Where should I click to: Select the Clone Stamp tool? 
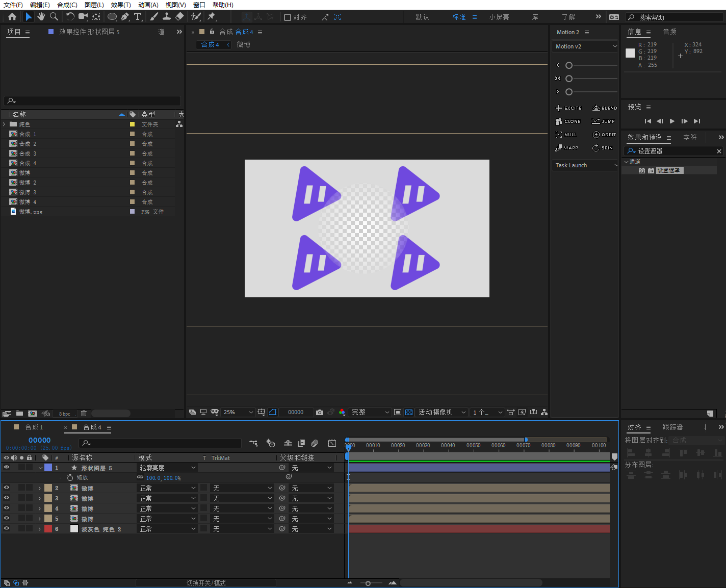(x=167, y=17)
